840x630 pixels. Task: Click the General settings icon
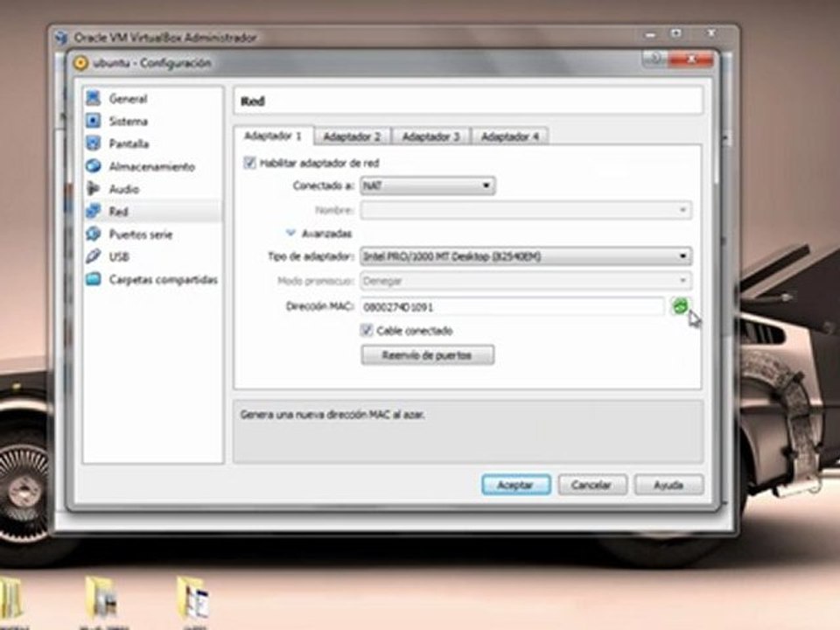pyautogui.click(x=94, y=98)
